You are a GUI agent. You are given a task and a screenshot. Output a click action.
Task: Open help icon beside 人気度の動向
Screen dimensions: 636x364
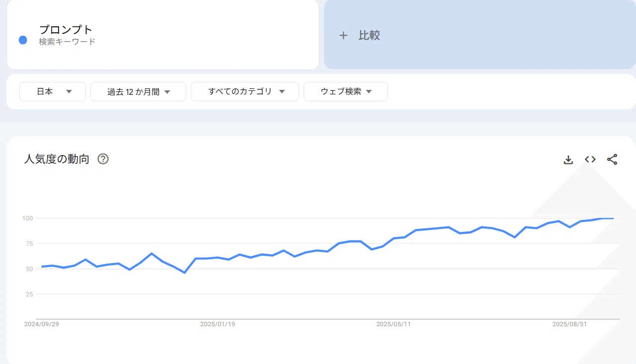click(103, 159)
